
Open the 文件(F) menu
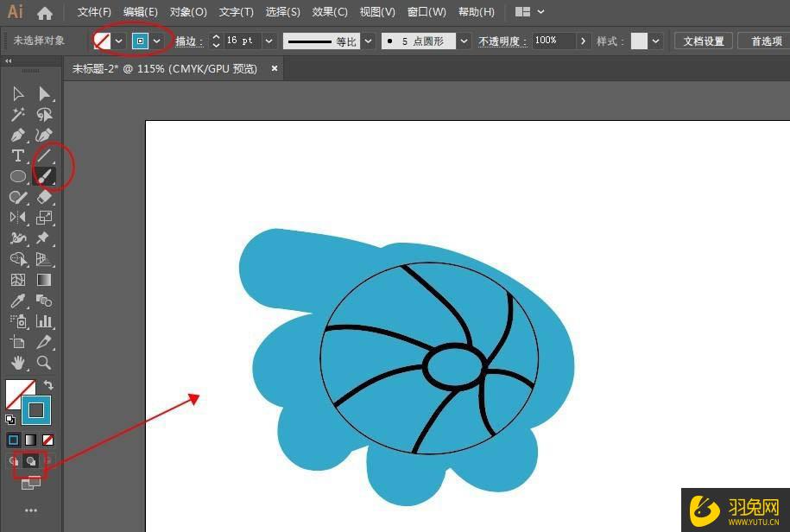94,12
